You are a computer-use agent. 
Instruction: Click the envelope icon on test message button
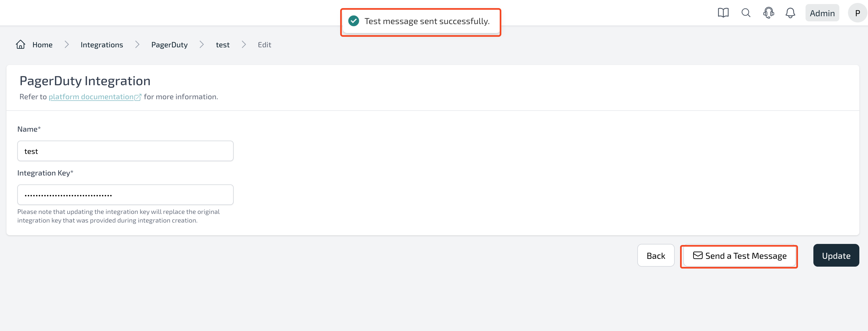(697, 256)
